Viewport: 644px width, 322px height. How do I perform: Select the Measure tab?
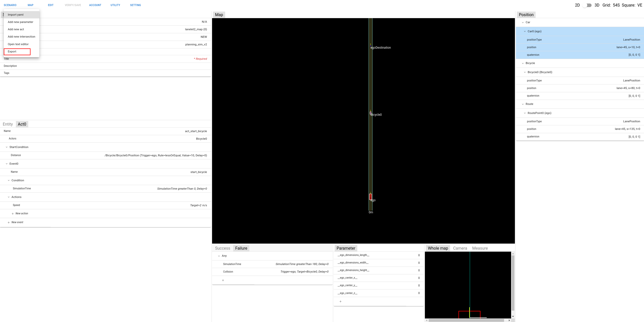point(480,248)
